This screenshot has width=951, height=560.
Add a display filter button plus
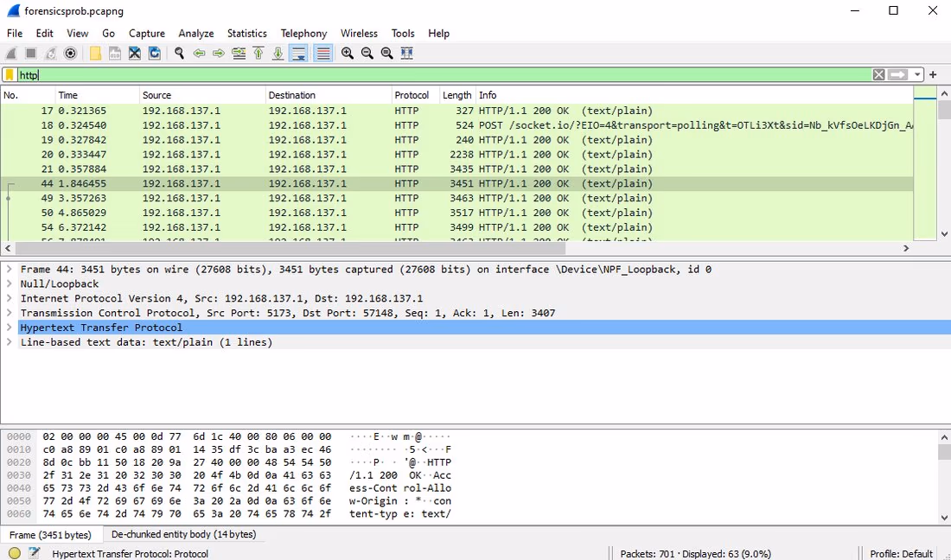tap(933, 74)
